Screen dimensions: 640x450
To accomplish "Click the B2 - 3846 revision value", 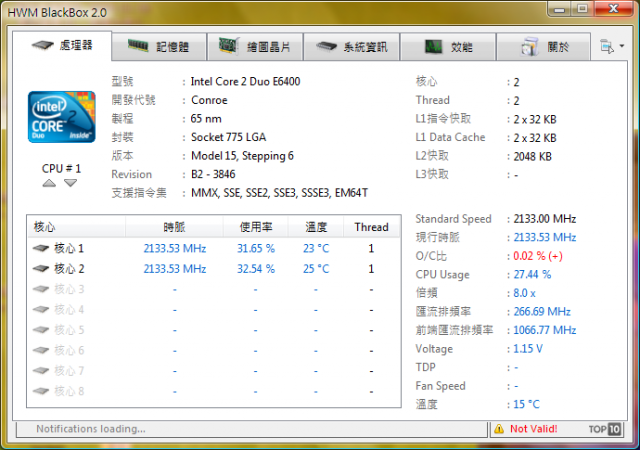I will (213, 174).
